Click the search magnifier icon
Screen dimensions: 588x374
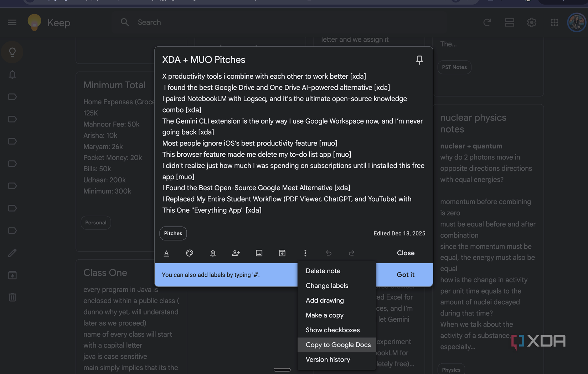point(124,22)
